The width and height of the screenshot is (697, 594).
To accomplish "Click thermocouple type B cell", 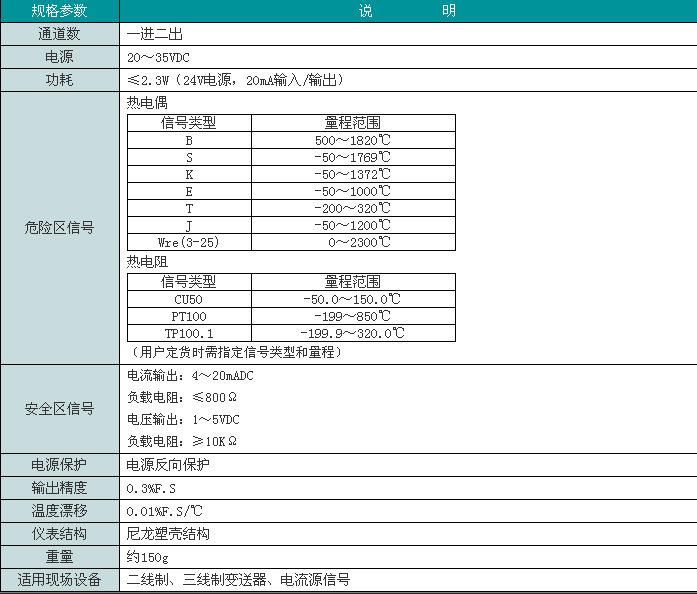I will [x=189, y=140].
